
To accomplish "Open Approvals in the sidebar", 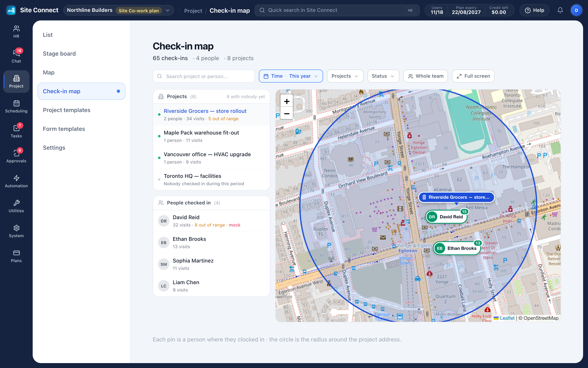I will click(x=16, y=156).
